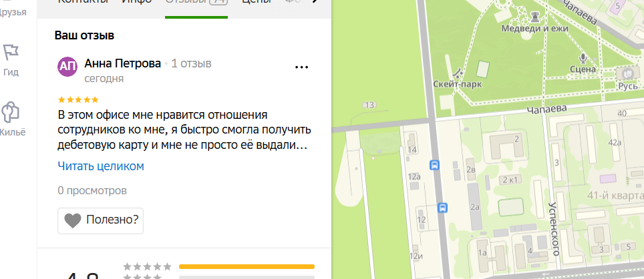Click building 12а label on map
This screenshot has height=279, width=644.
pyautogui.click(x=414, y=177)
